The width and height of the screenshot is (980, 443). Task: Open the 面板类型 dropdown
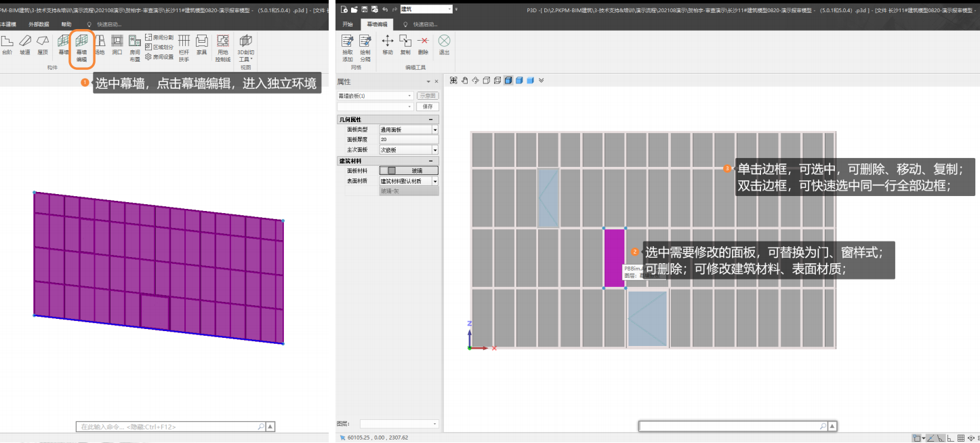pyautogui.click(x=434, y=130)
